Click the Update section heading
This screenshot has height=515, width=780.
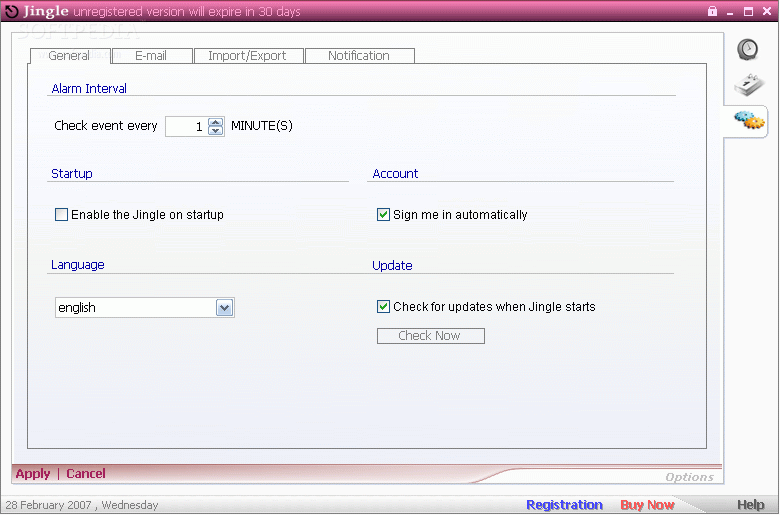(392, 266)
